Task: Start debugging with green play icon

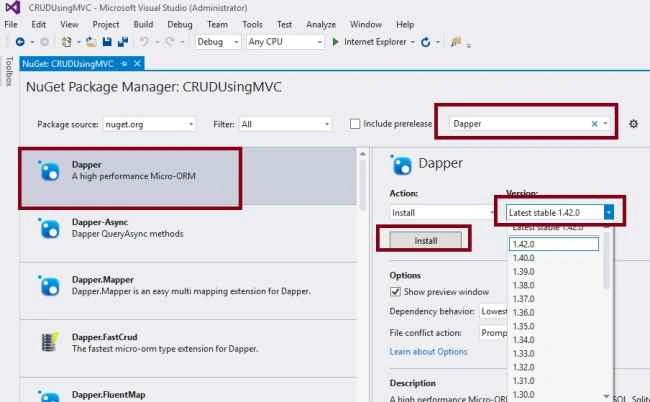Action: click(336, 42)
